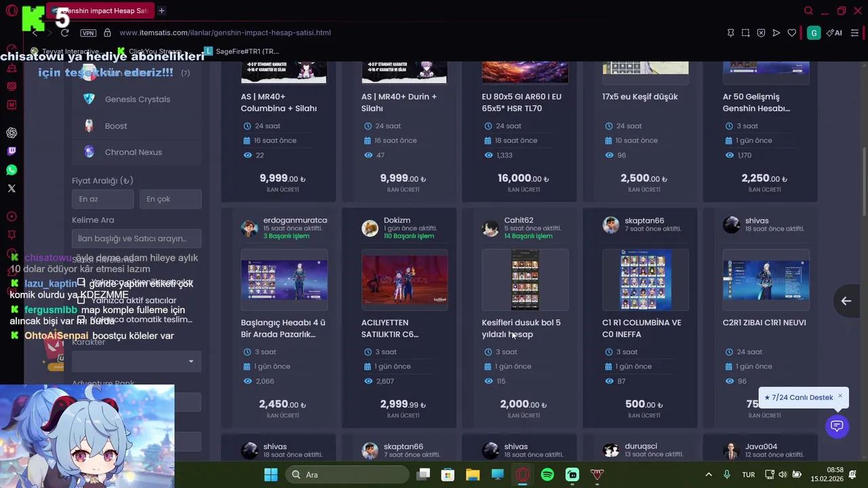Open seller profile Cahit62
The width and height of the screenshot is (868, 488).
pos(519,220)
